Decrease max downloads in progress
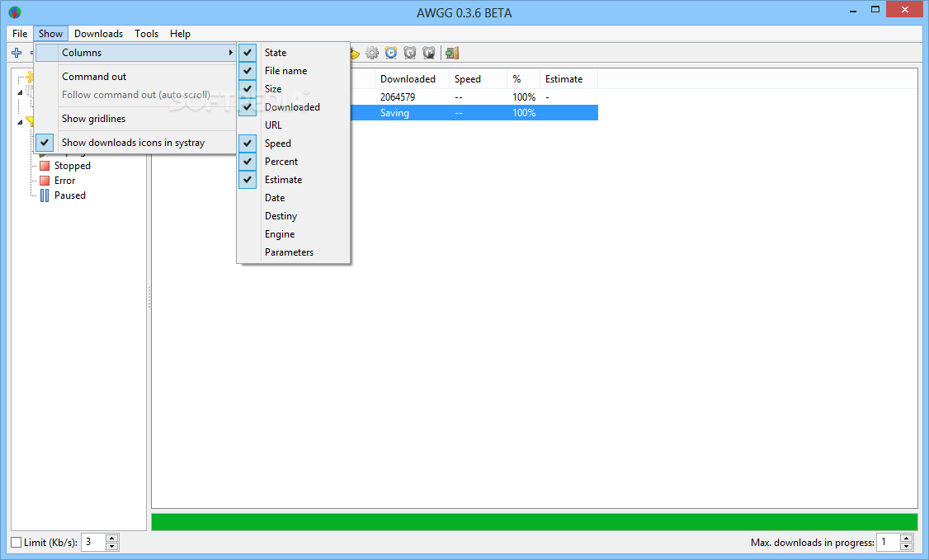Viewport: 929px width, 560px height. tap(906, 546)
